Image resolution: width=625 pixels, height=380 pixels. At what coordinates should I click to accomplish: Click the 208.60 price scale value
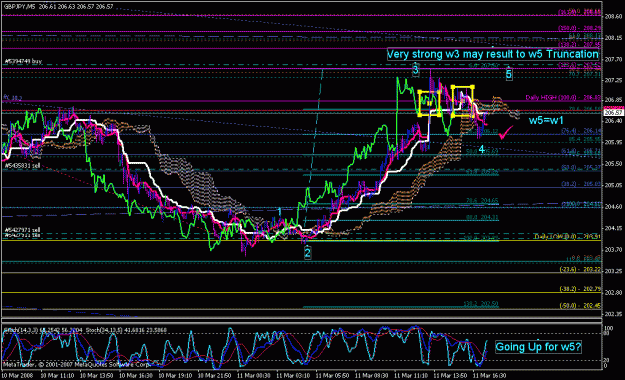[613, 16]
